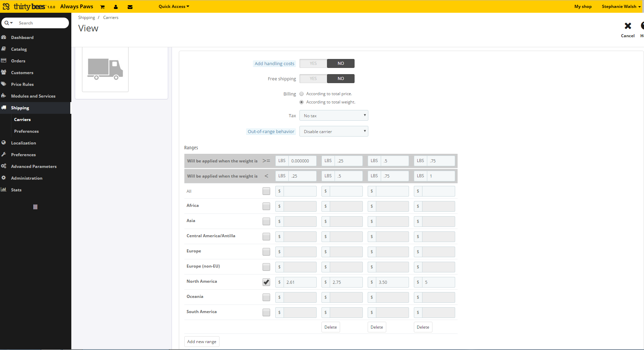Click the Price Rules tag icon
644x350 pixels.
(4, 84)
